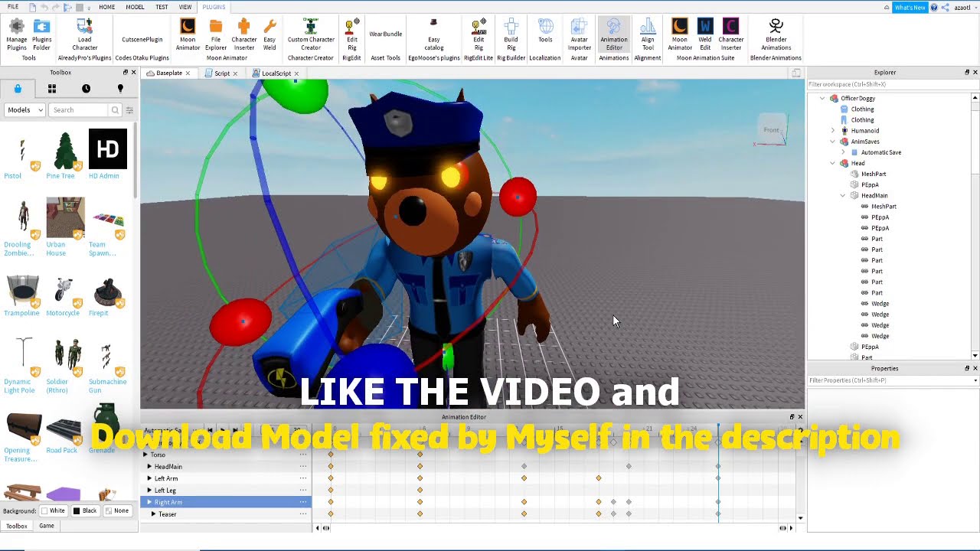The image size is (980, 551).
Task: Show recent items in Toolbox
Action: pyautogui.click(x=86, y=89)
